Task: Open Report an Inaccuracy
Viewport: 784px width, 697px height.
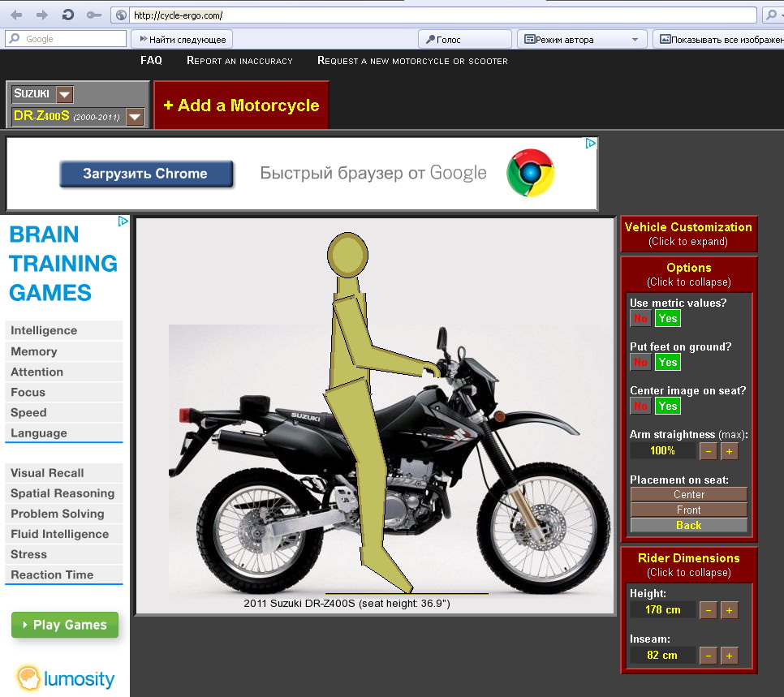Action: tap(239, 61)
